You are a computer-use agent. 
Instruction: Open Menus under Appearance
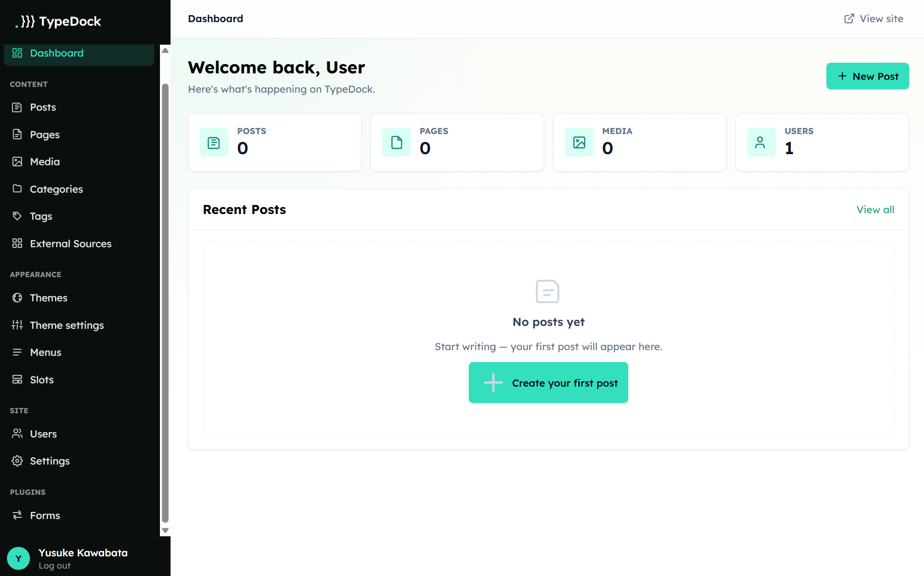pyautogui.click(x=79, y=352)
